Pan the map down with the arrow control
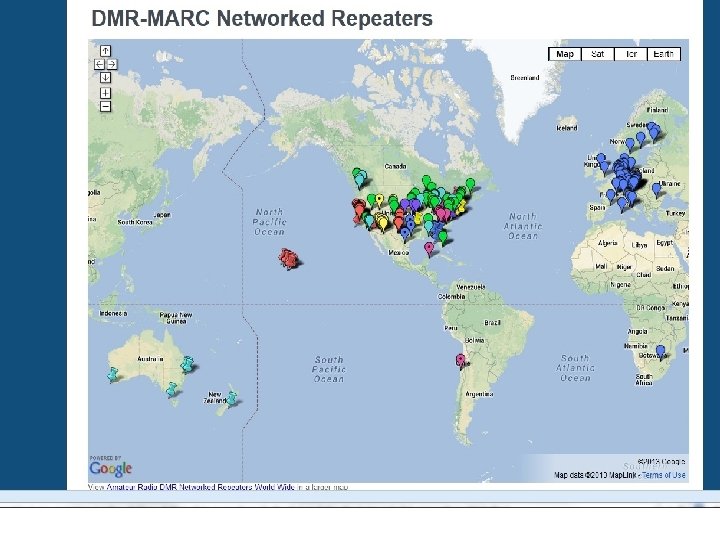 (x=105, y=78)
